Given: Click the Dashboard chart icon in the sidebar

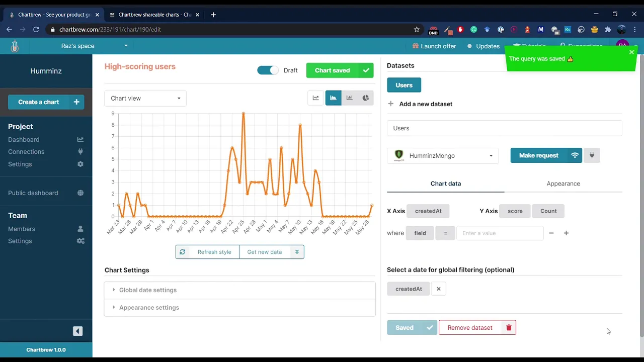Looking at the screenshot, I should coord(80,139).
